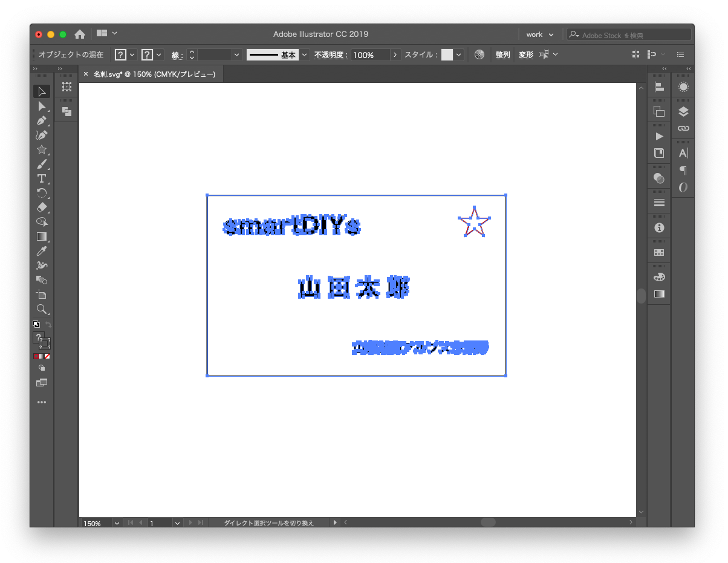Set paint mode to None

pyautogui.click(x=47, y=357)
